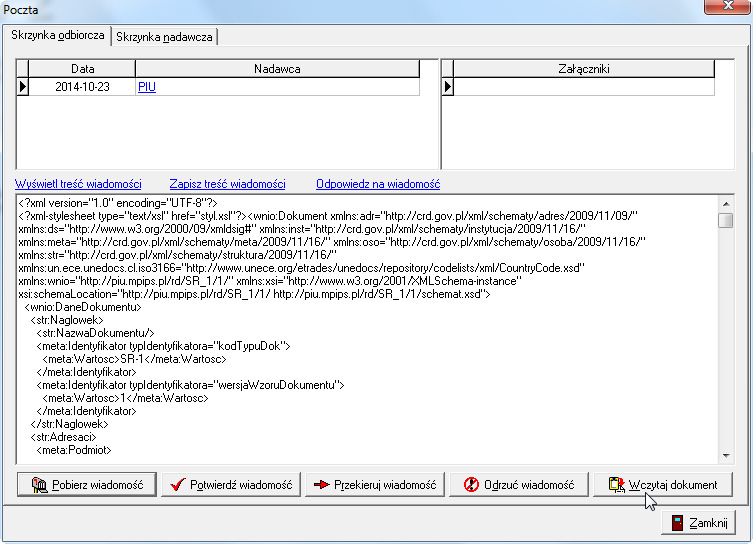Click the mailbox icon on Pobierz wiadomość
The height and width of the screenshot is (544, 753).
pos(39,485)
